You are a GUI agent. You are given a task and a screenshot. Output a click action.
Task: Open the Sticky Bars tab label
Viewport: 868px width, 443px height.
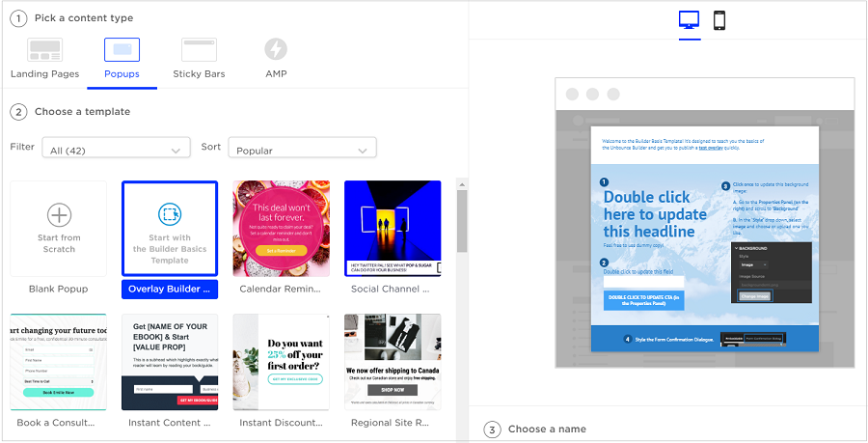(199, 73)
